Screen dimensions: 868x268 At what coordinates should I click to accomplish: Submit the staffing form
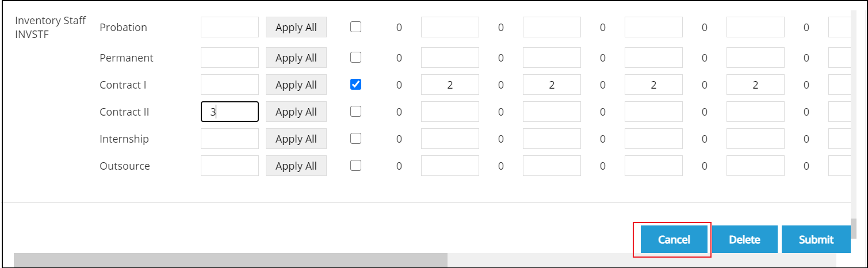click(816, 240)
